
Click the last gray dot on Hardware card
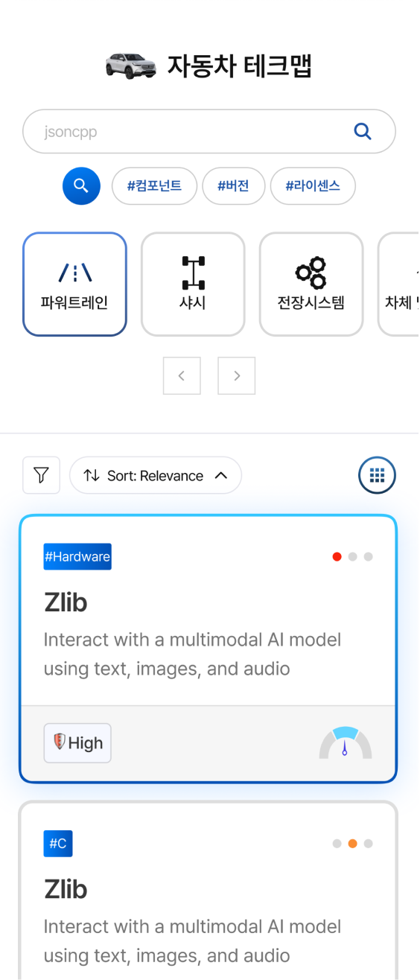[x=369, y=556]
